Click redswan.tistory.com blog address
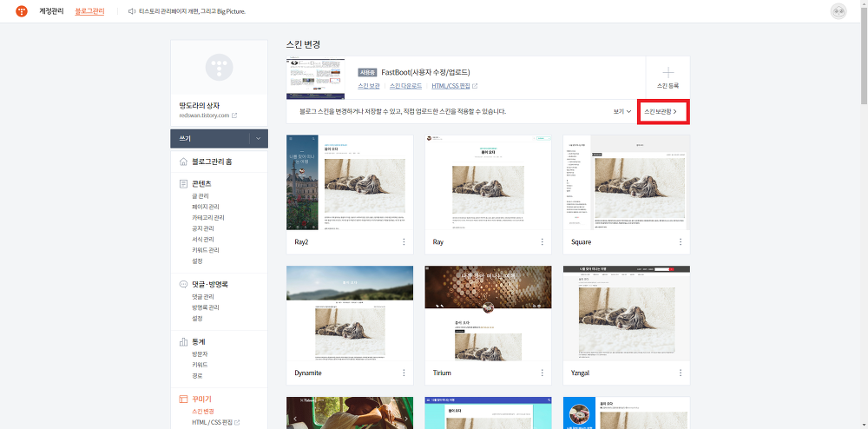The width and height of the screenshot is (868, 429). pyautogui.click(x=204, y=115)
